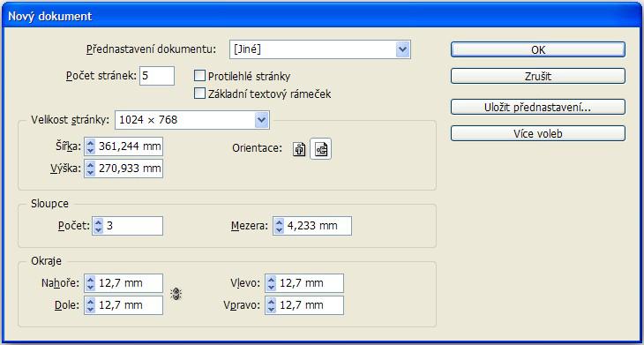Click the Více voleb button
Viewport: 644px width, 345px height.
click(x=538, y=133)
